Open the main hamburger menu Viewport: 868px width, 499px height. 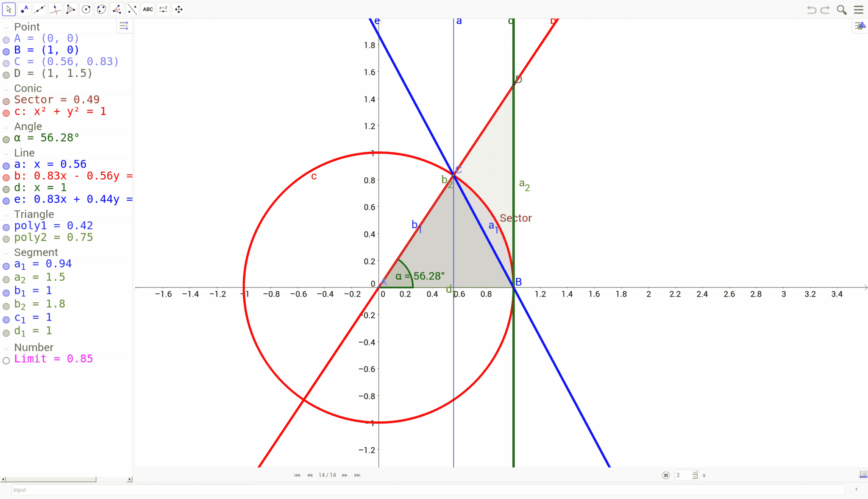tap(859, 9)
